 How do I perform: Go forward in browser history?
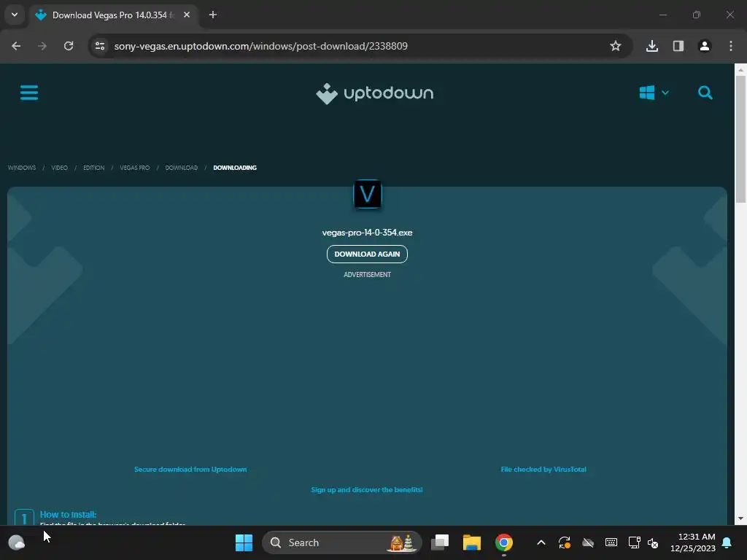coord(42,46)
